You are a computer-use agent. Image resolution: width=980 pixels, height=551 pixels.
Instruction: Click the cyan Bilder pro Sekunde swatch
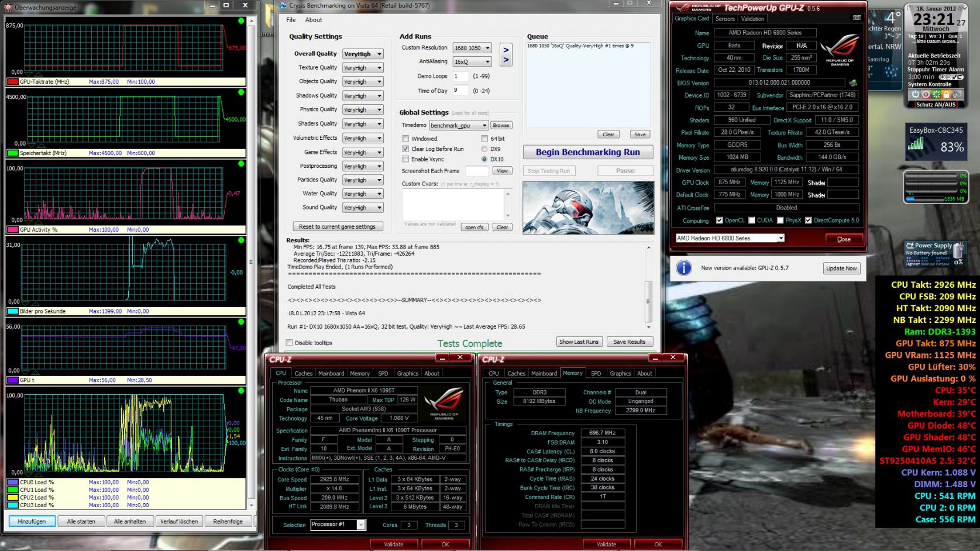12,312
